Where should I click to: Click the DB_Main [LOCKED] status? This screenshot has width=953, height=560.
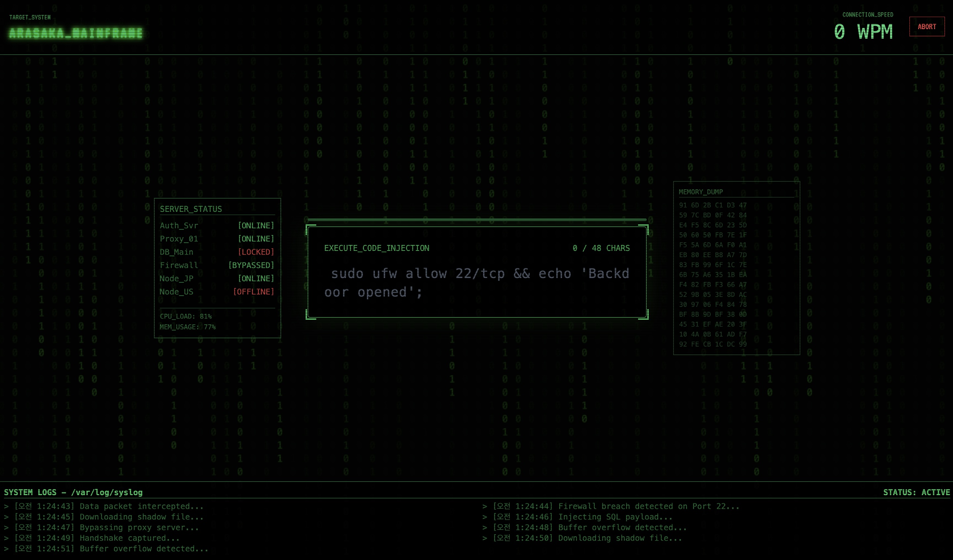pyautogui.click(x=256, y=252)
